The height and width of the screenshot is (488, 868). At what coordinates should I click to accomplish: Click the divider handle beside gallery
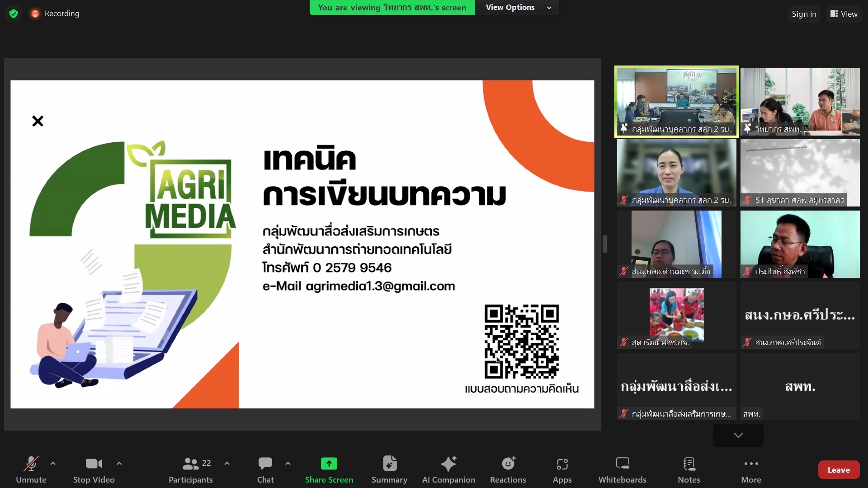pyautogui.click(x=605, y=244)
